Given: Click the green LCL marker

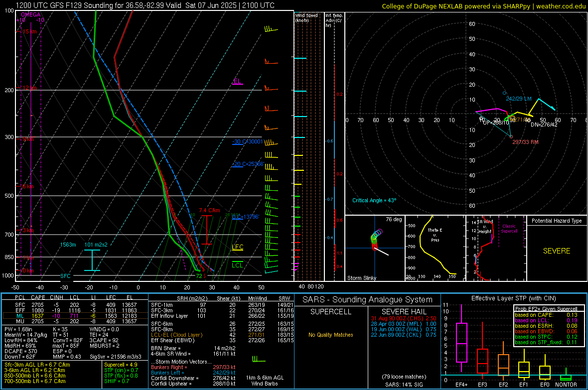Looking at the screenshot, I should tap(237, 264).
